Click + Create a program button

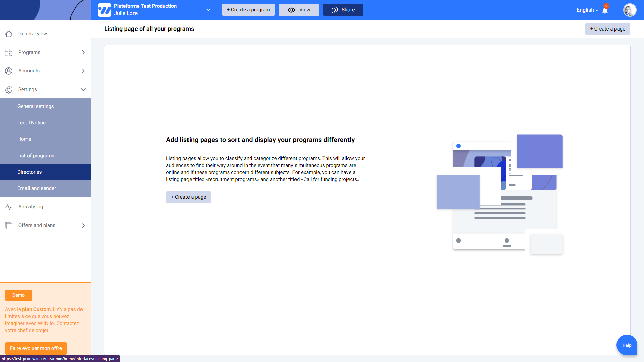(248, 10)
